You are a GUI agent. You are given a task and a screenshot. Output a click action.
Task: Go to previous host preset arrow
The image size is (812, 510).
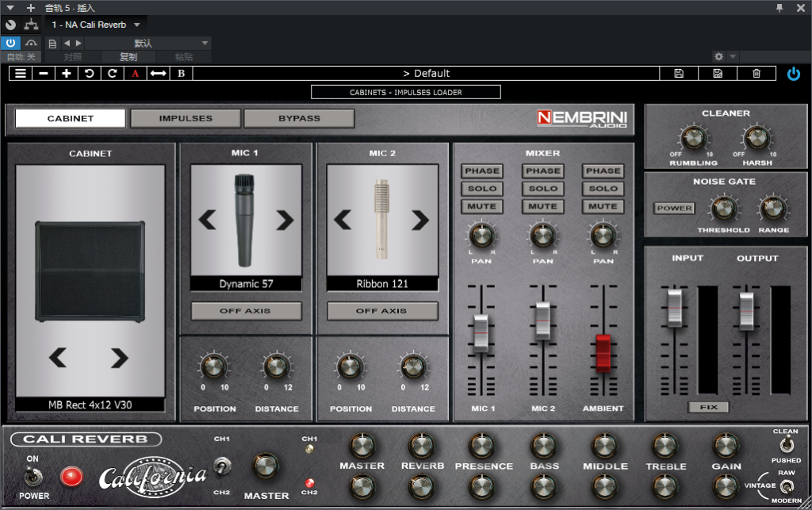(67, 44)
